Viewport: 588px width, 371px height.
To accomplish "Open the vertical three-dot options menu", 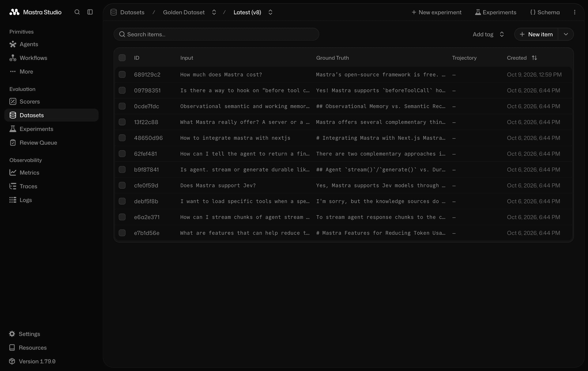I will point(575,12).
